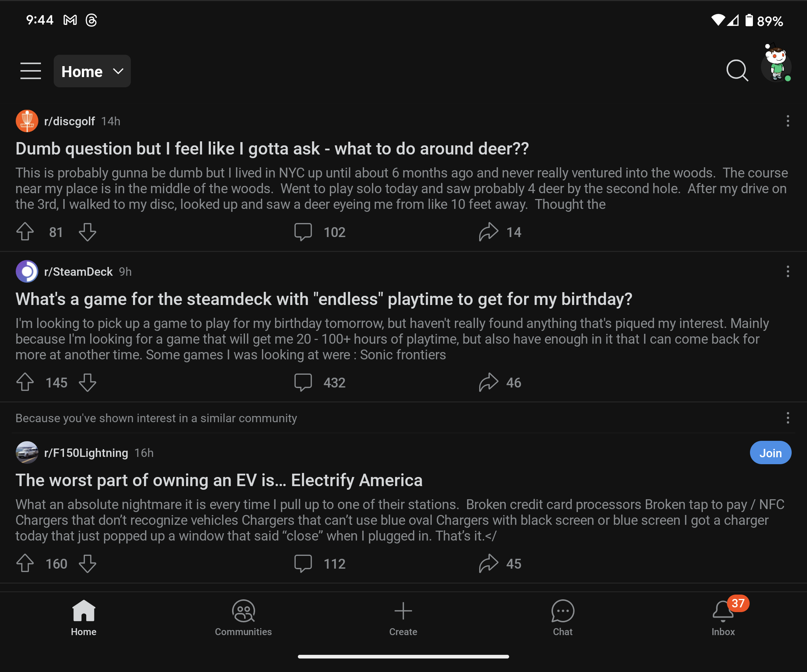Open three-dot menu on SteamDeck post

tap(787, 271)
